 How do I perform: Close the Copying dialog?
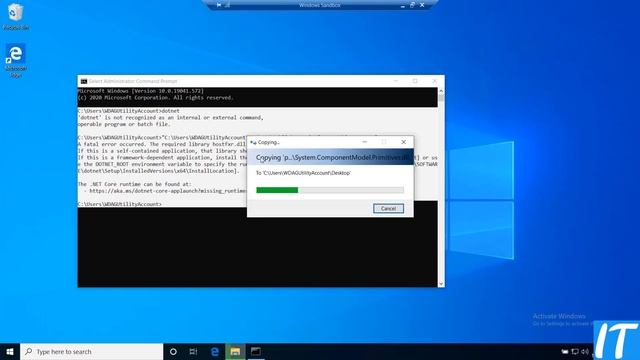[403, 142]
